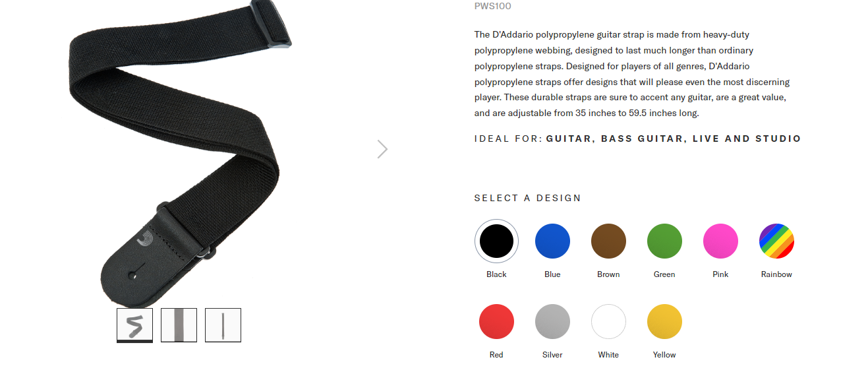Select the Rainbow striped design

point(776,241)
